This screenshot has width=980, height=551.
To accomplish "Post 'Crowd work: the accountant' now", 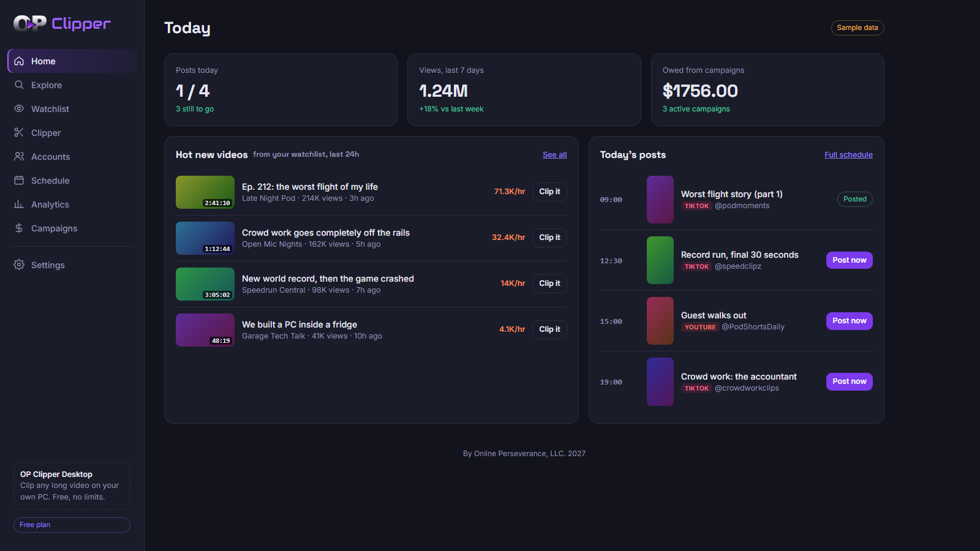I will (x=849, y=381).
